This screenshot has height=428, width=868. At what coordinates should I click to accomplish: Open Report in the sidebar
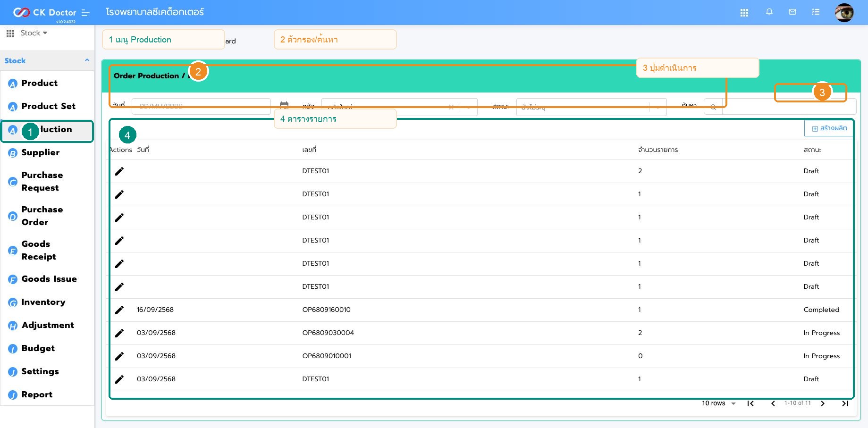[x=37, y=394]
